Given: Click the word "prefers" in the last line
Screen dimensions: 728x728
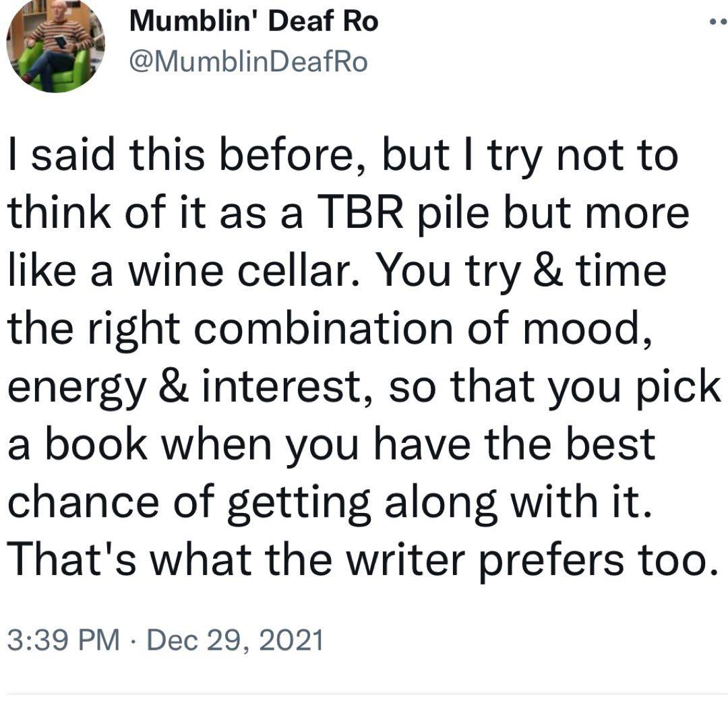Looking at the screenshot, I should (555, 558).
